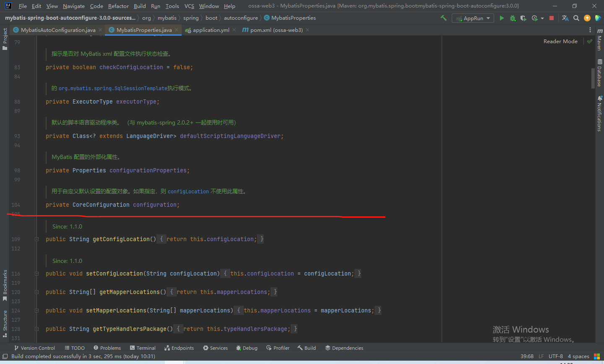
Task: Expand folded getMapperLocations method
Action: coord(36,292)
